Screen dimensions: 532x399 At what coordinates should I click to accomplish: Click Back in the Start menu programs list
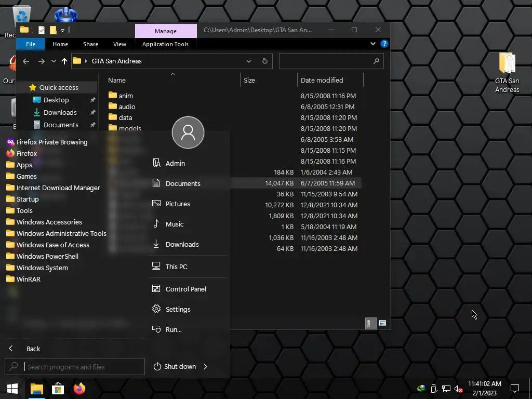point(24,349)
